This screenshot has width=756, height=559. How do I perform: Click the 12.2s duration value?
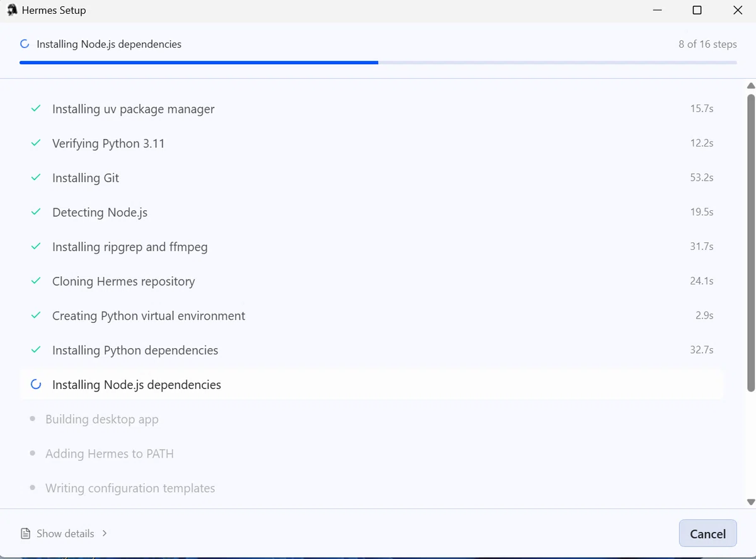(702, 143)
